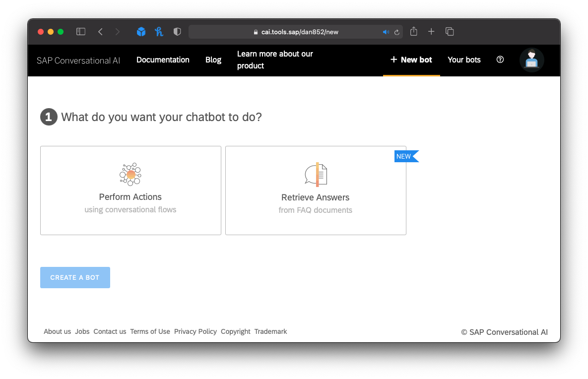Open the New bot tab
Screen dimensions: 588x379
point(411,60)
